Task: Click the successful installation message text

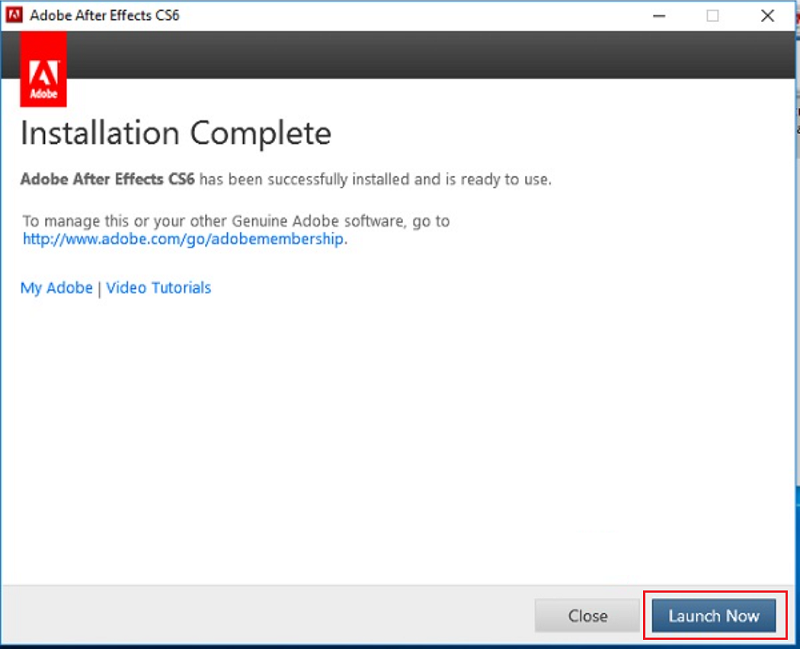Action: pos(285,179)
